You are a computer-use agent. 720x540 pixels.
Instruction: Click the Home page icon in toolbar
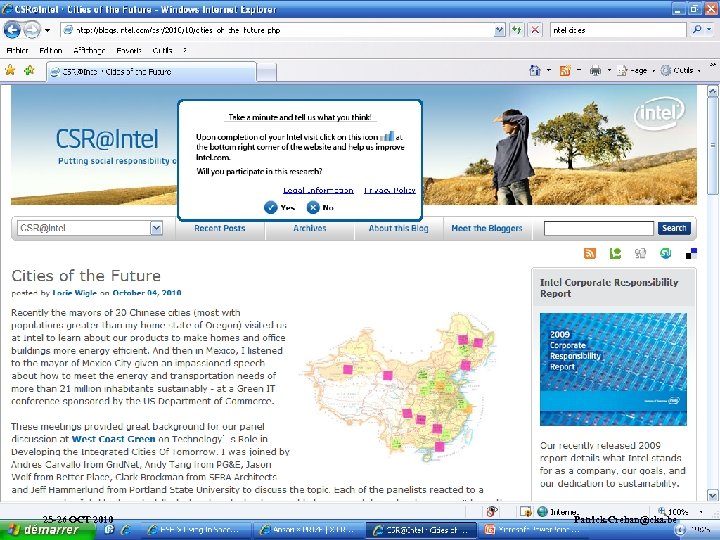534,71
